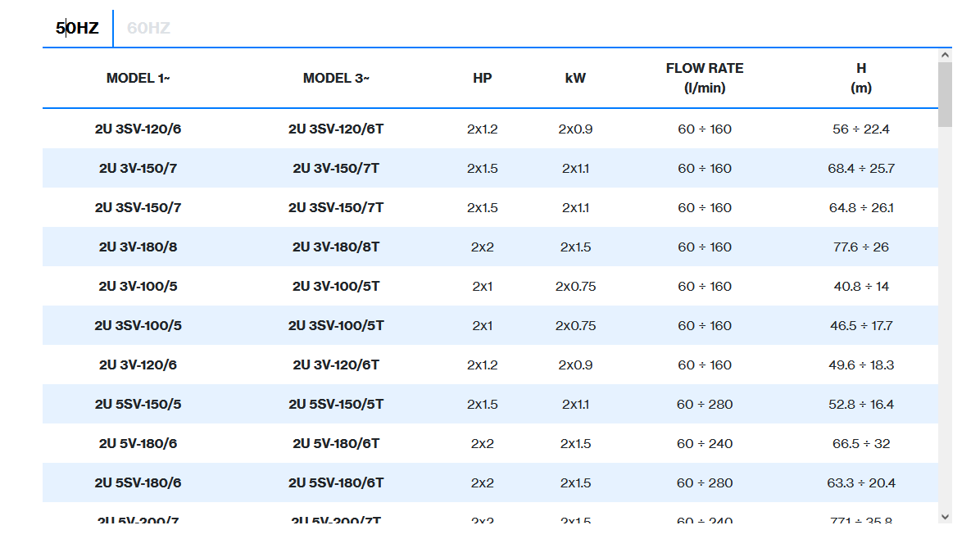The width and height of the screenshot is (980, 539).
Task: Click the H (m) column header
Action: point(861,78)
